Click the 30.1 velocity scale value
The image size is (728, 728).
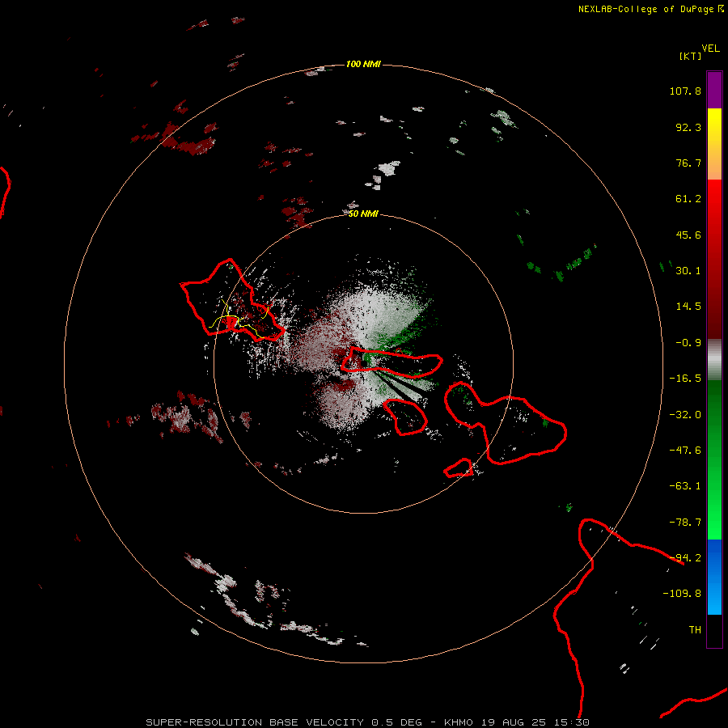pos(688,271)
